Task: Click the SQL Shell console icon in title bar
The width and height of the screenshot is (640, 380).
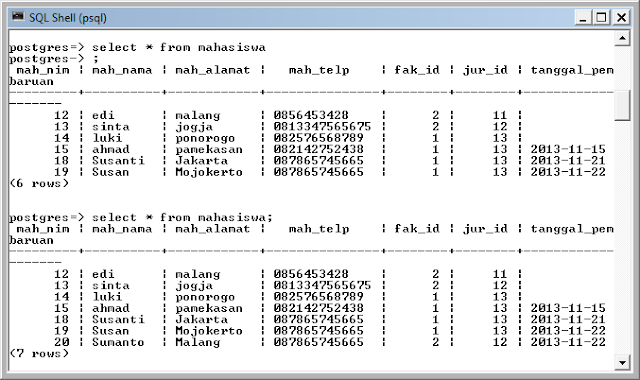Action: click(18, 17)
